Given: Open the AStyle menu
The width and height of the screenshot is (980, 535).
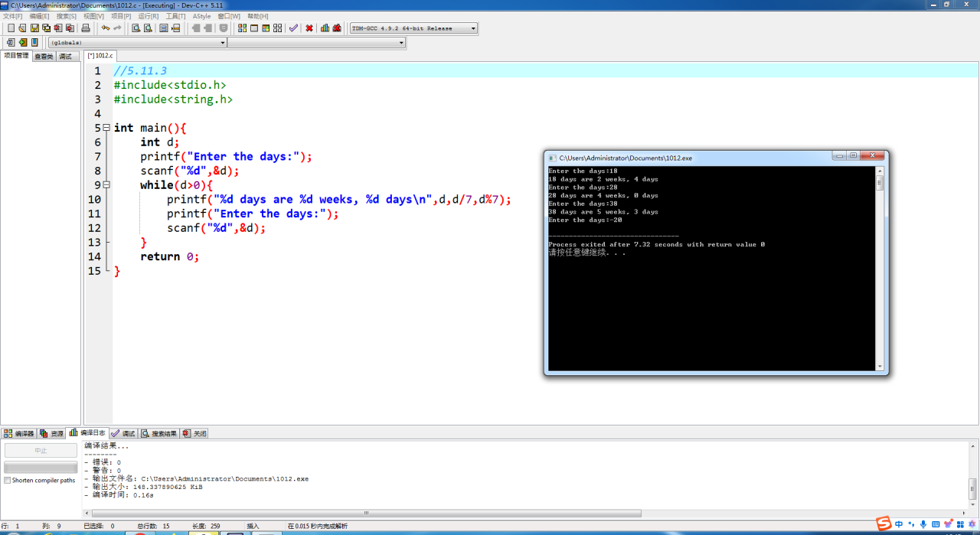Looking at the screenshot, I should (x=201, y=16).
